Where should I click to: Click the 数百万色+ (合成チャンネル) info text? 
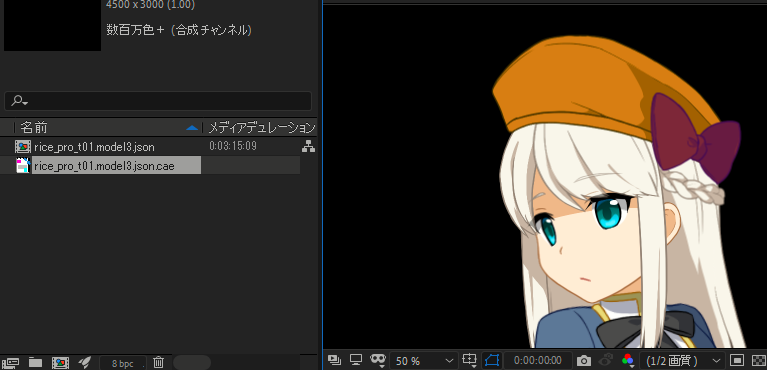[x=179, y=30]
